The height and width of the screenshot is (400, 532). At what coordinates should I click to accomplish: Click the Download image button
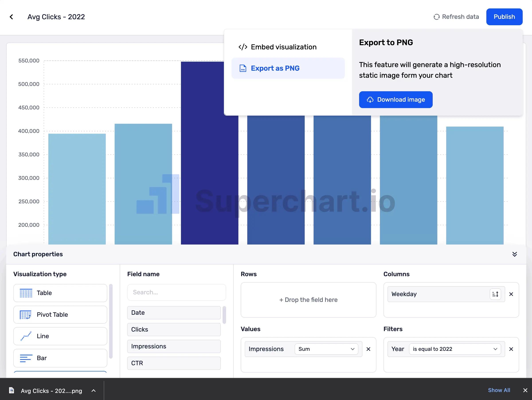396,100
